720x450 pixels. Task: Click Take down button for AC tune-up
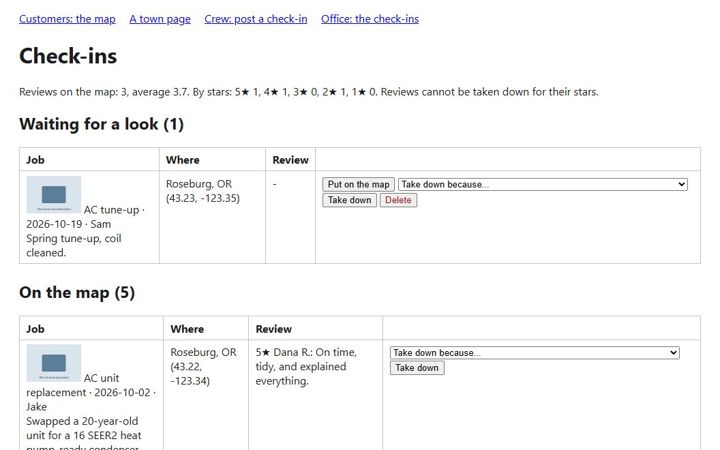[x=349, y=200]
